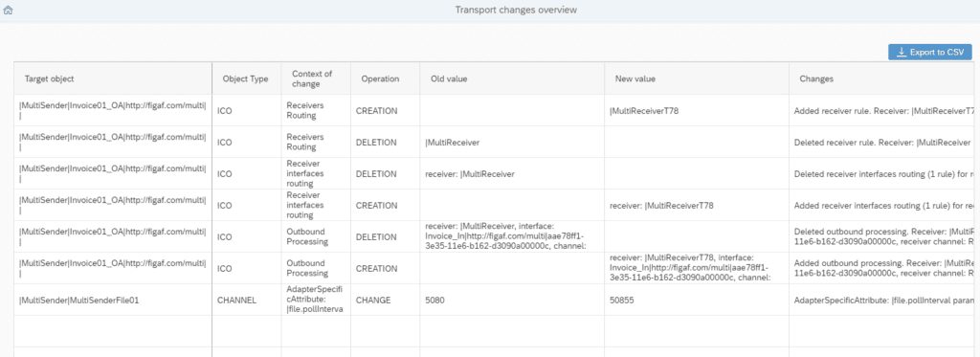Screen dimensions: 980x357
Task: Go to home via house icon
Action: pyautogui.click(x=8, y=11)
